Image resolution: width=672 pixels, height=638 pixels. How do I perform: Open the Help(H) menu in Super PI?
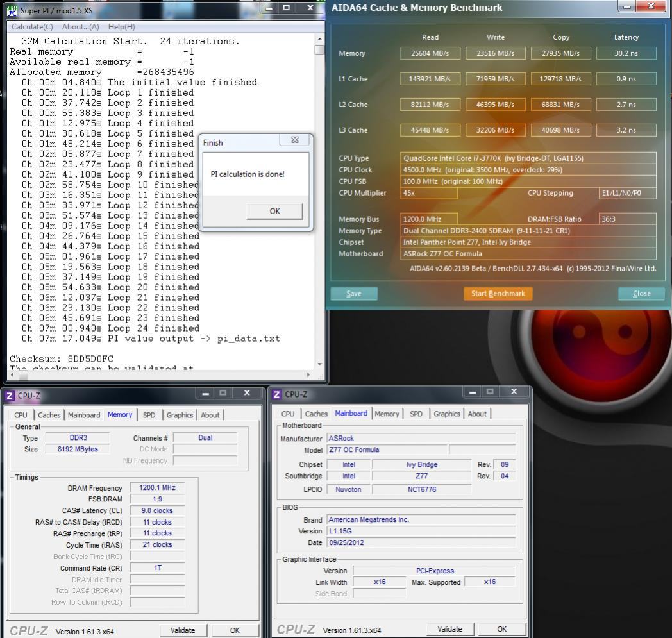tap(121, 26)
